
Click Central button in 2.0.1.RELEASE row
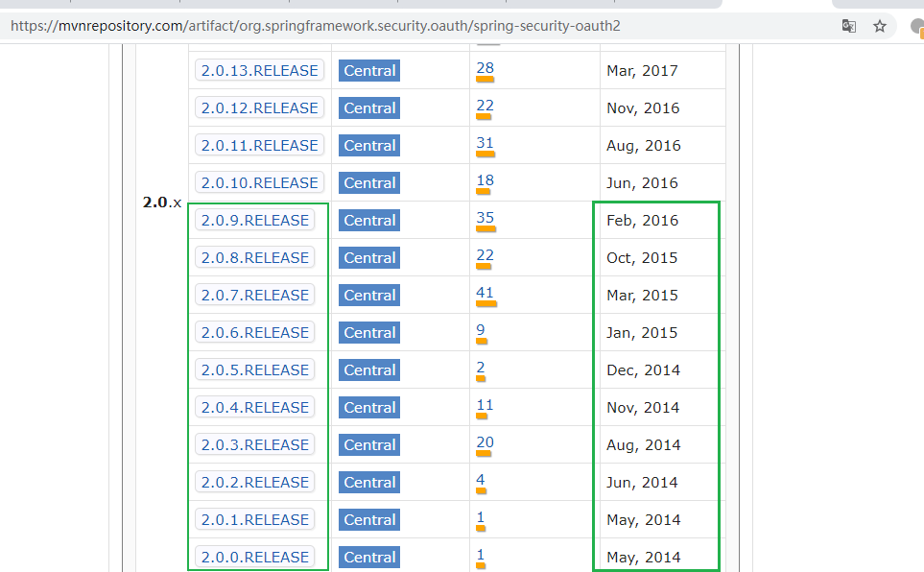pos(369,520)
